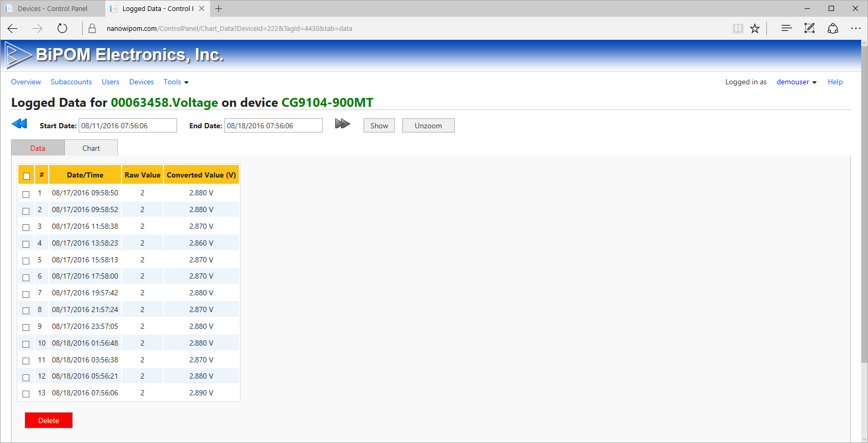Go to next date range gray arrows
The height and width of the screenshot is (443, 868).
tap(343, 124)
